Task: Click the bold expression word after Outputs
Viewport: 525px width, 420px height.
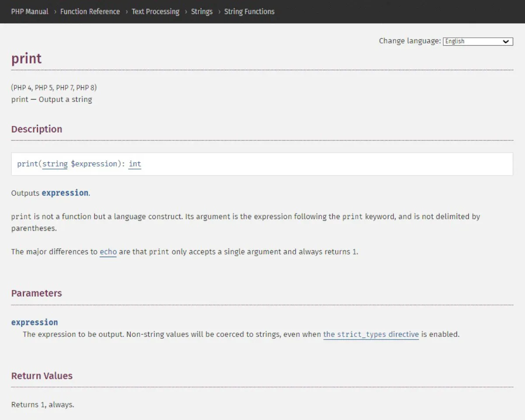Action: point(65,193)
